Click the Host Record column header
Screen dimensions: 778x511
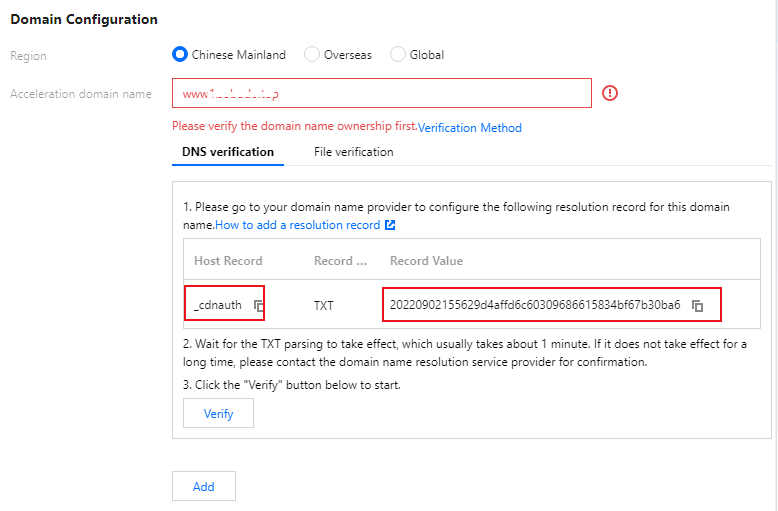tap(228, 261)
